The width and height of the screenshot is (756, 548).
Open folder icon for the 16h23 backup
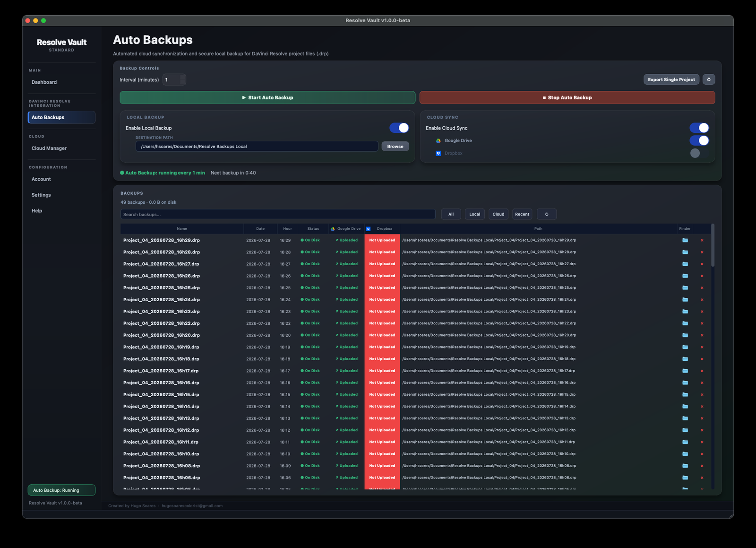tap(685, 311)
